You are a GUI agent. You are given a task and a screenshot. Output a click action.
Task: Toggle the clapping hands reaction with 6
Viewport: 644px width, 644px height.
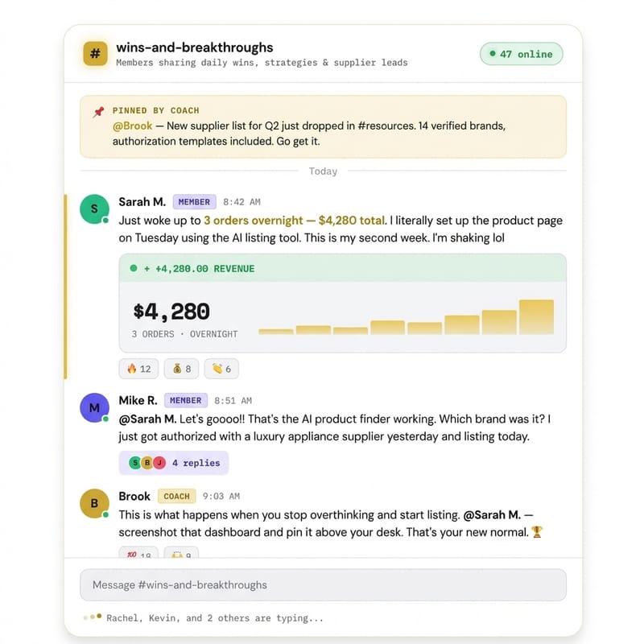coord(221,369)
